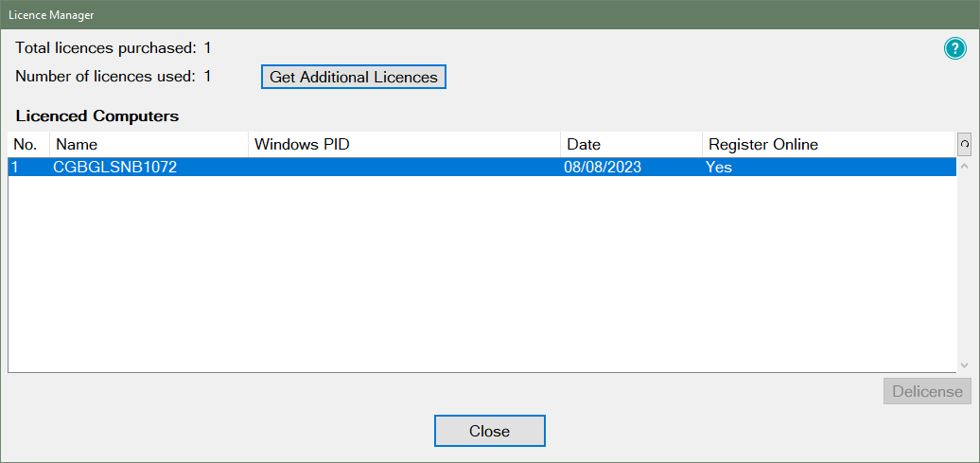Click the empty Windows PID cell in row 1
The image size is (980, 463).
403,168
